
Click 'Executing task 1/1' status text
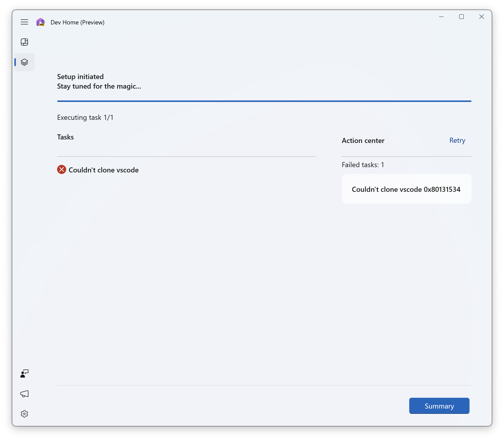85,117
